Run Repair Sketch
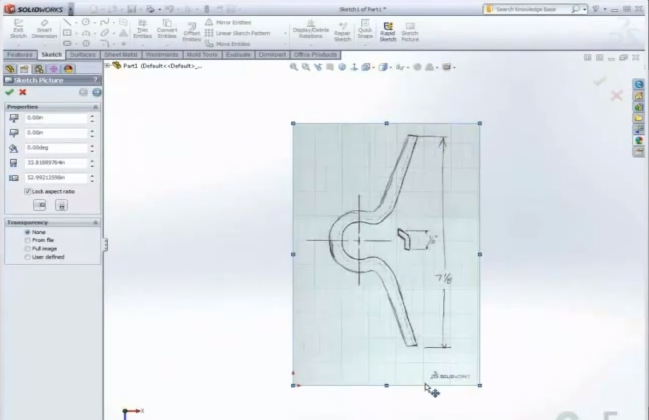Viewport: 649px width, 420px height. click(342, 32)
